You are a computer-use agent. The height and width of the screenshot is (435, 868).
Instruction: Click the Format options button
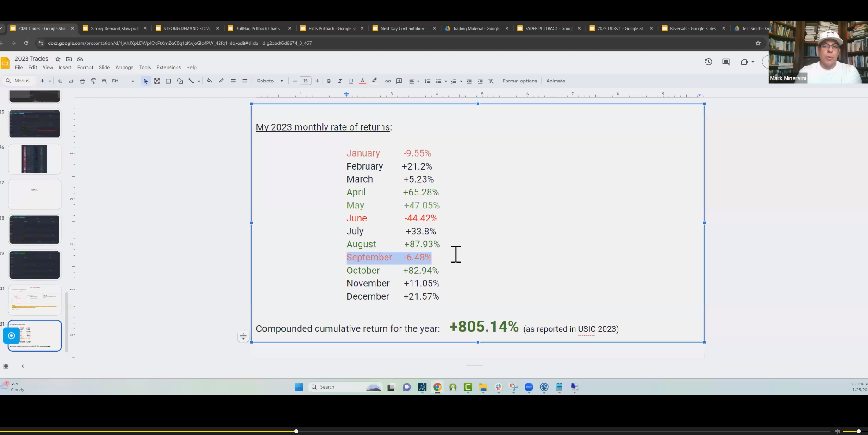coord(520,81)
